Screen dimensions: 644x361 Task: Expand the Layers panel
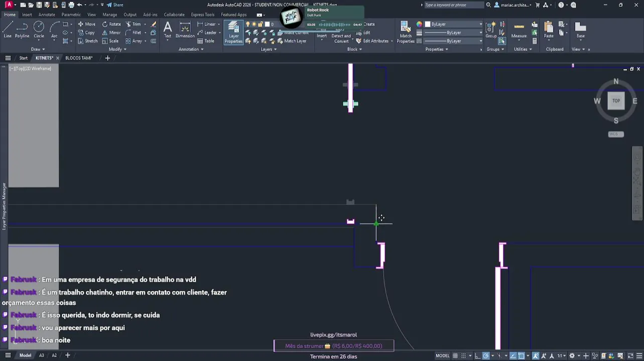pyautogui.click(x=269, y=49)
